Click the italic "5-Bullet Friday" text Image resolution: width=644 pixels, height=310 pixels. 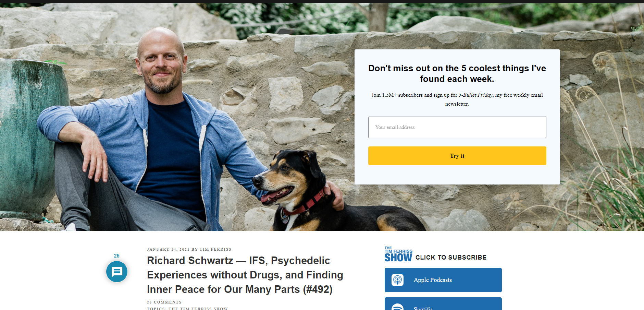point(475,95)
